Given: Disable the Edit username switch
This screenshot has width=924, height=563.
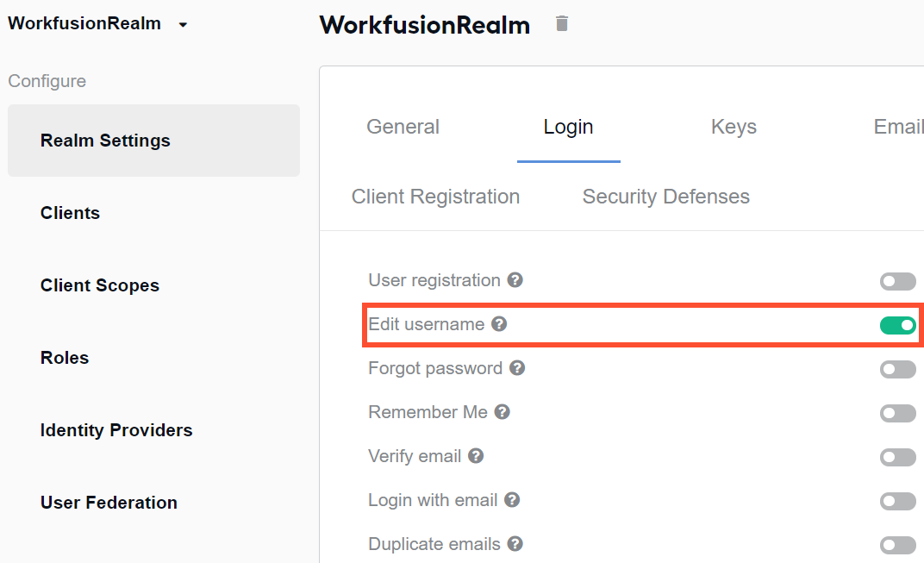Looking at the screenshot, I should [897, 325].
